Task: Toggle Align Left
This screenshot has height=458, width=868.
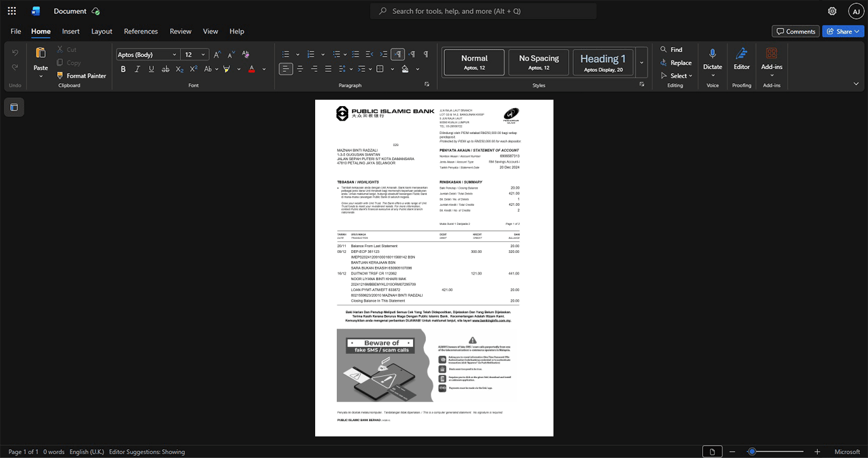Action: (286, 69)
